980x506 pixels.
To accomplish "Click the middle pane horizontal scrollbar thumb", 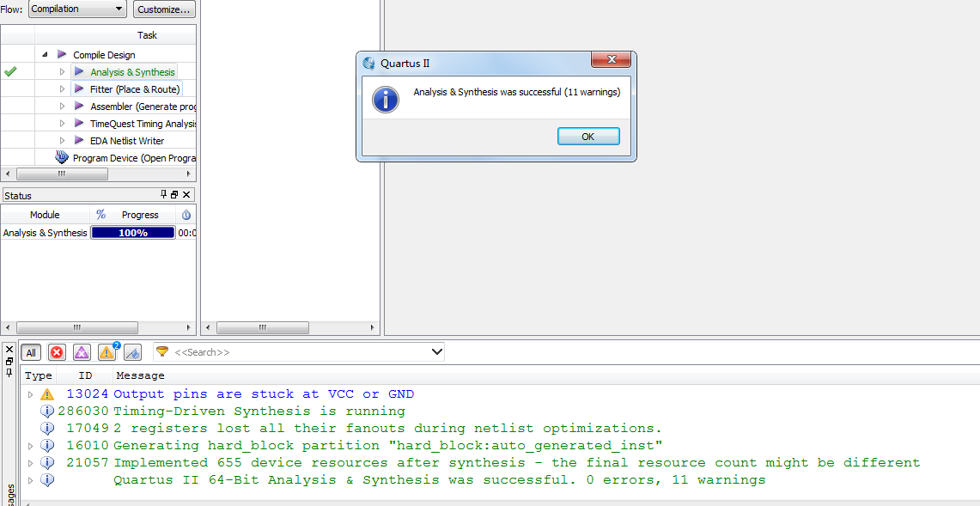I will pos(262,327).
